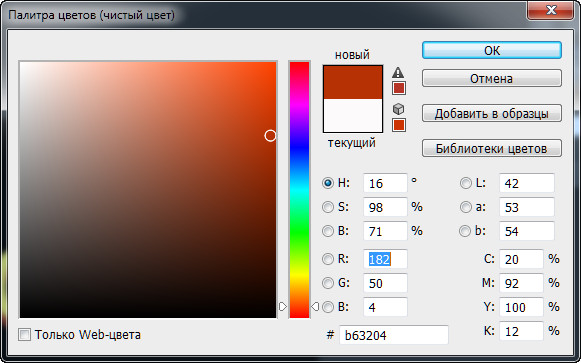Select the Lab a radio button
The height and width of the screenshot is (363, 581).
click(465, 207)
